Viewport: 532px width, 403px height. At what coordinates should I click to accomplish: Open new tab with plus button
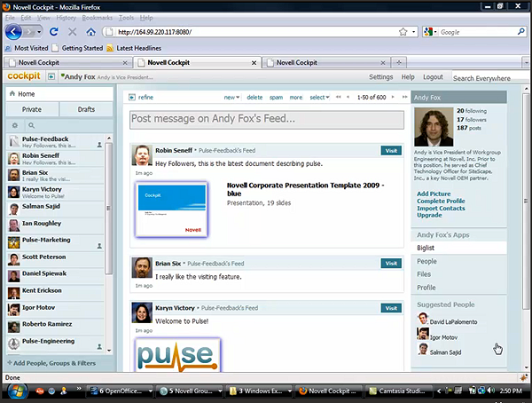tap(399, 62)
